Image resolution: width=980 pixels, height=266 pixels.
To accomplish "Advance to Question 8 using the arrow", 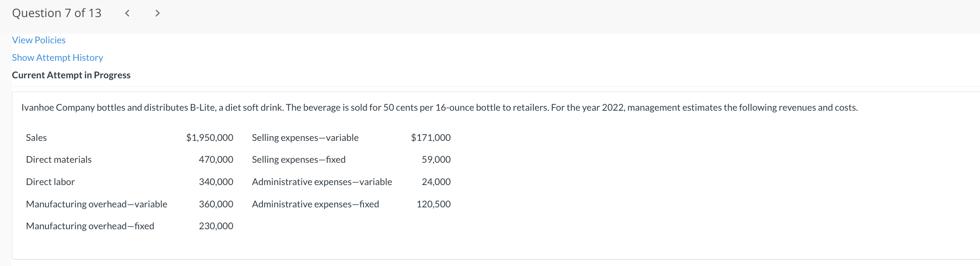I will point(157,13).
